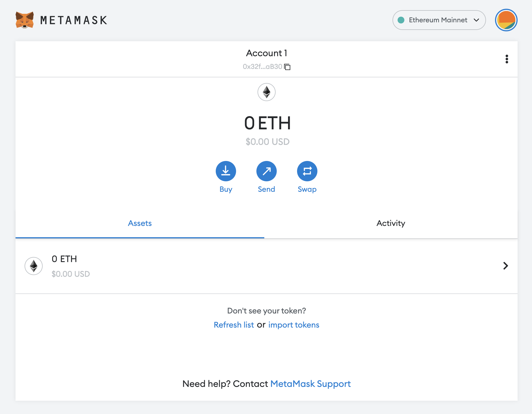Open the MetaMask Support link
The image size is (532, 414).
tap(310, 384)
